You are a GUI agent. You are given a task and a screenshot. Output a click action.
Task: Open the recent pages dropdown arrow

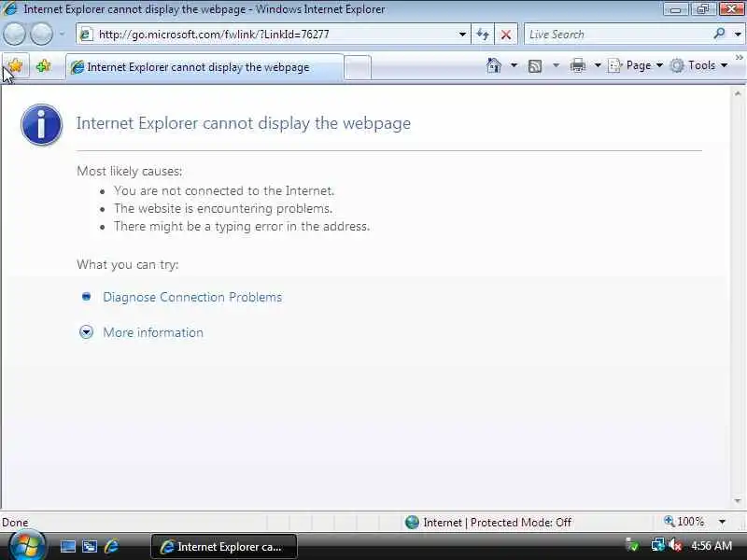[62, 35]
